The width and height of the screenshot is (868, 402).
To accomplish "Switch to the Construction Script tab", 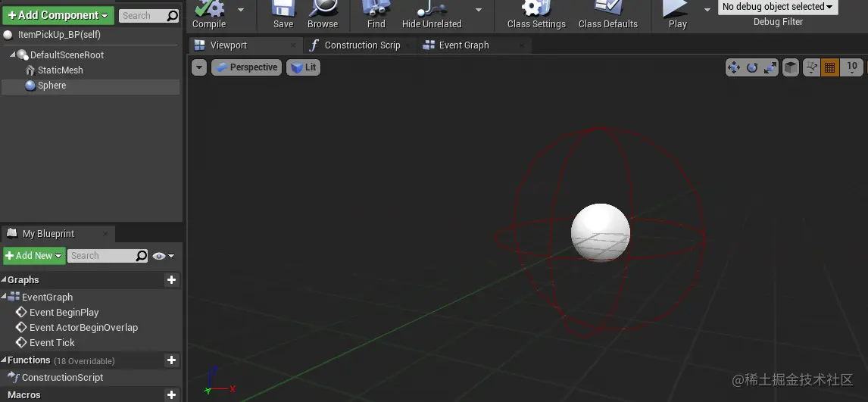I will point(362,45).
